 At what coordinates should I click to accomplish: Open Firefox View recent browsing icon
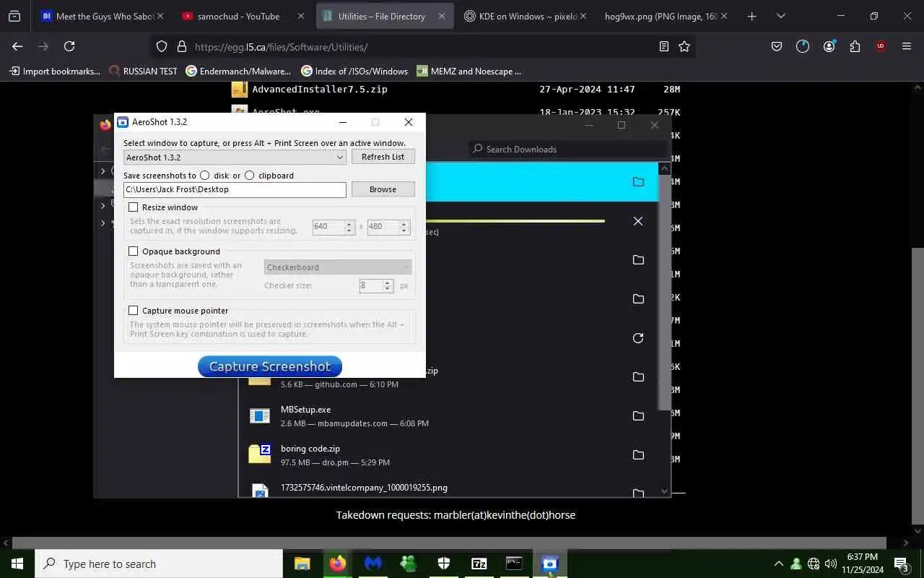pos(14,16)
